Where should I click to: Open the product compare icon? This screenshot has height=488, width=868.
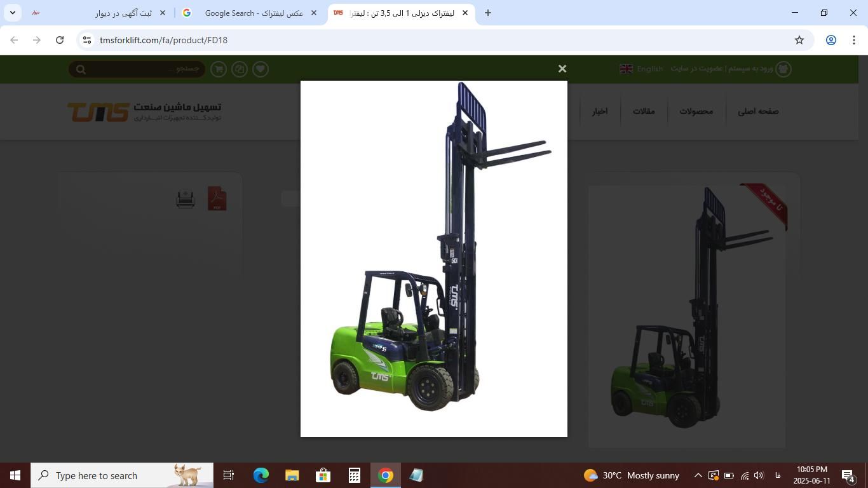(240, 69)
